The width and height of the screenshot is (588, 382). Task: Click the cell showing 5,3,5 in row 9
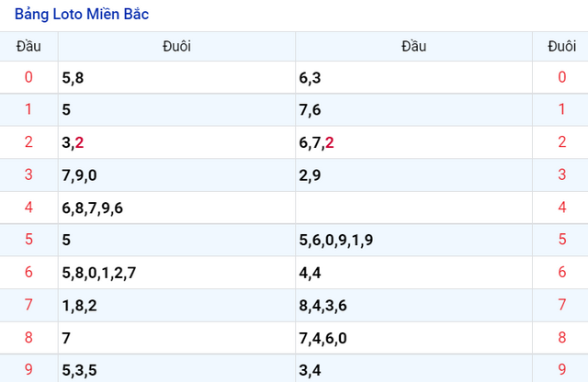[176, 368]
